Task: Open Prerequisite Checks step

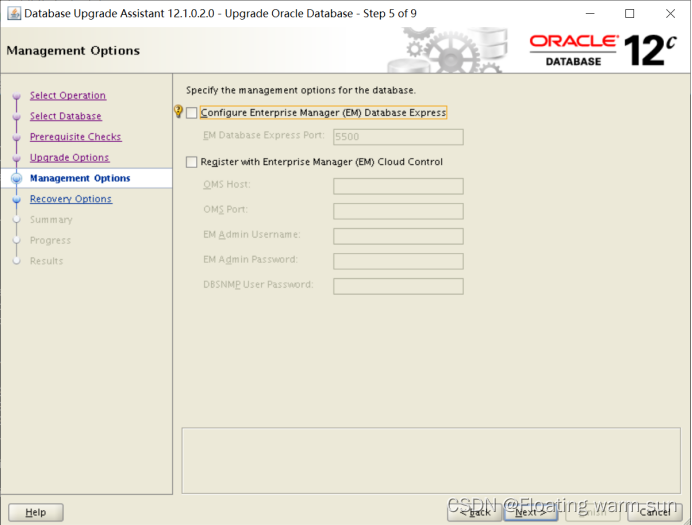Action: pyautogui.click(x=75, y=137)
